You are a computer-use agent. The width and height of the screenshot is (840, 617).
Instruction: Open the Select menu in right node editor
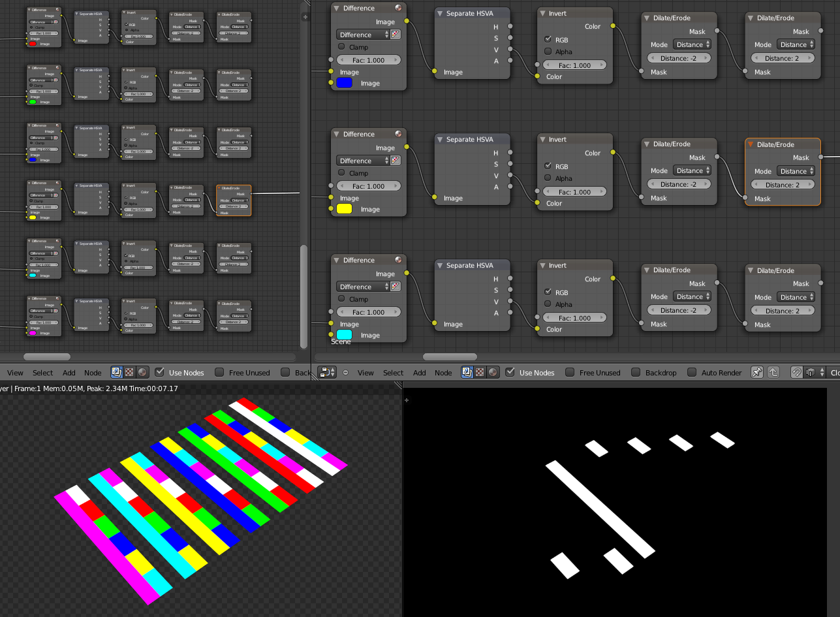393,373
